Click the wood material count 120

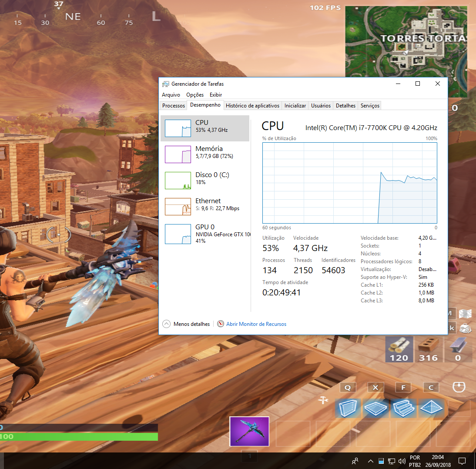pos(399,358)
